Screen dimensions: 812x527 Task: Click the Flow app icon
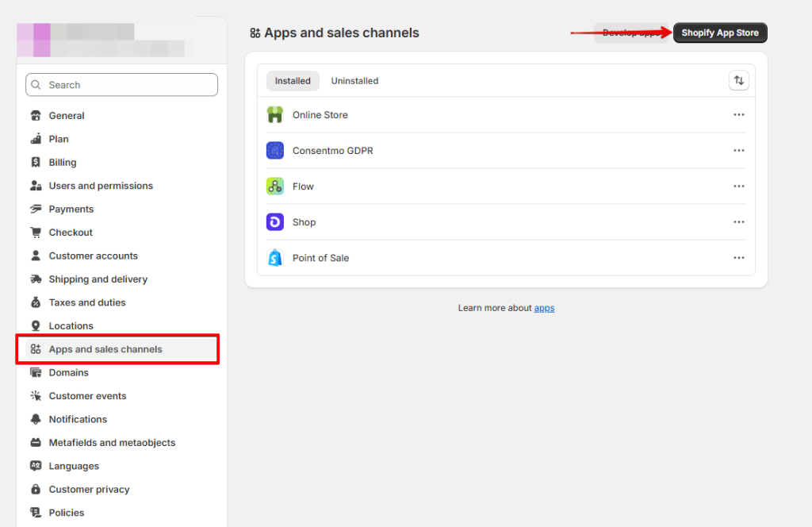click(x=275, y=186)
